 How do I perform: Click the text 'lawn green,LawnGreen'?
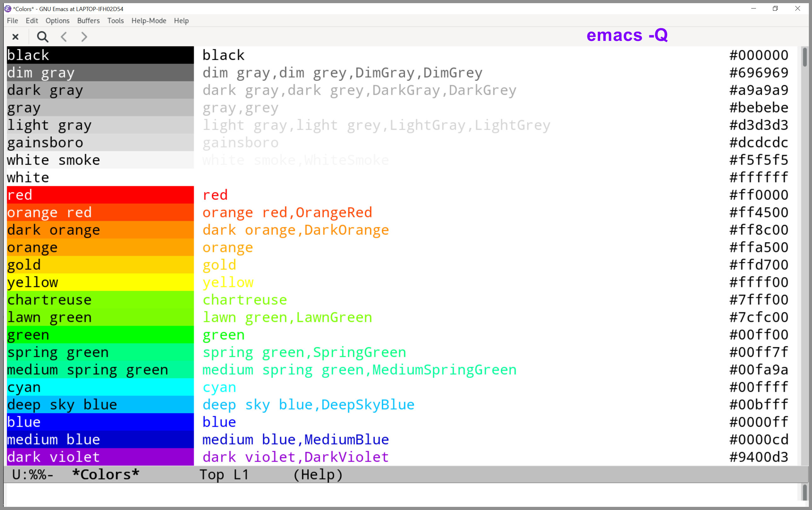pos(287,317)
